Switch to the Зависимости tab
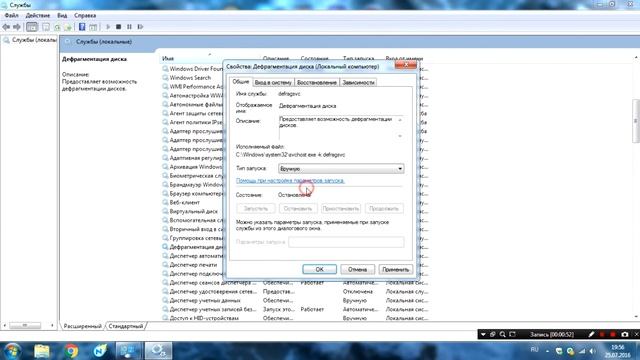This screenshot has width=640, height=360. (x=358, y=82)
